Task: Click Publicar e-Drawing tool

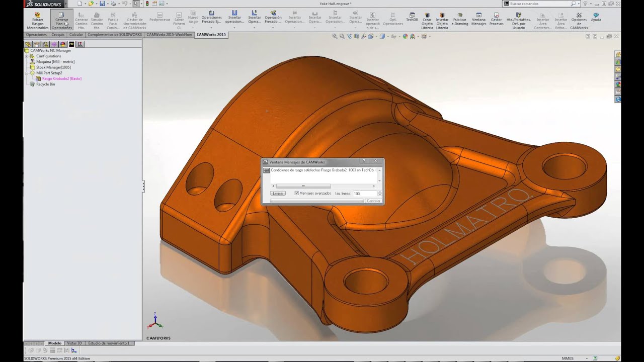Action: [x=460, y=19]
